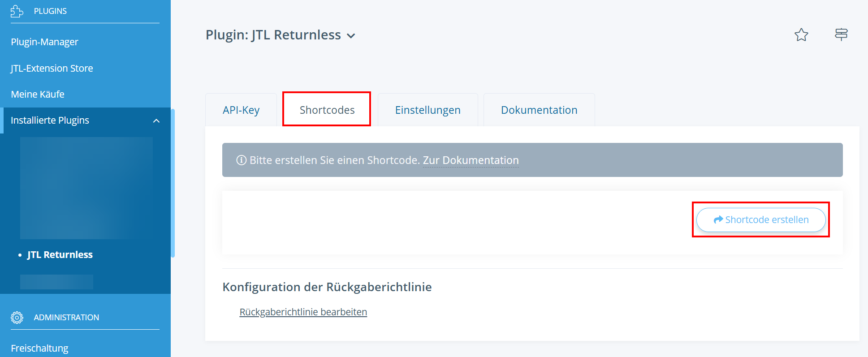
Task: Open the Einstellungen tab
Action: [428, 110]
